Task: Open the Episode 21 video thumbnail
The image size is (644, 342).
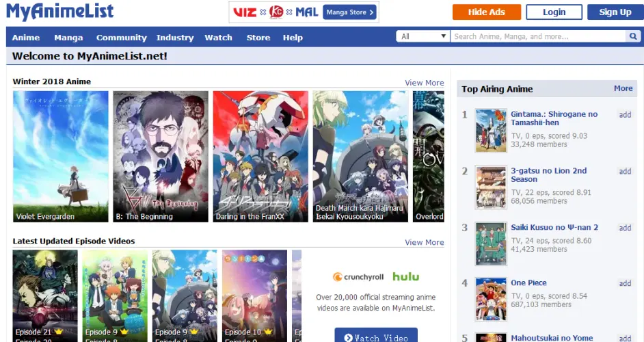Action: [x=45, y=296]
